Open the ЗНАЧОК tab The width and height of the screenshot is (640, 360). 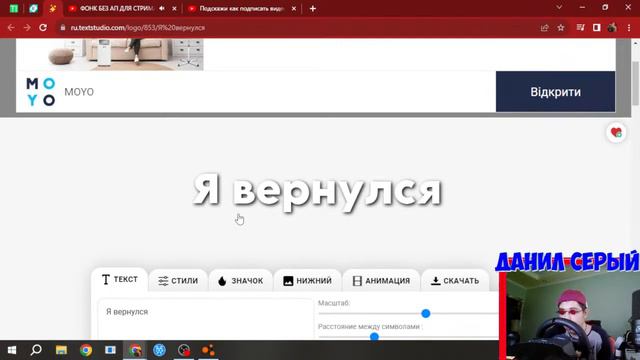coord(240,281)
